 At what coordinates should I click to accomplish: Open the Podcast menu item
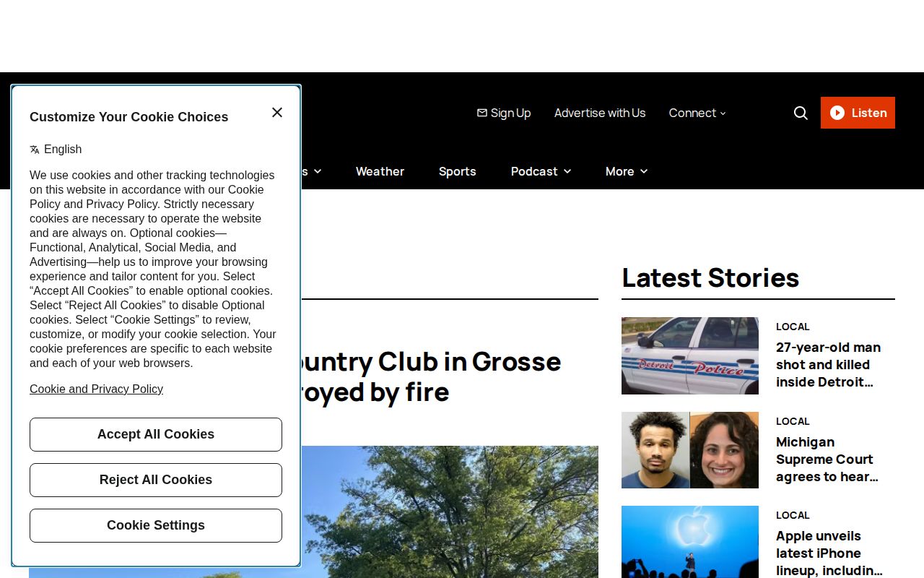click(x=534, y=171)
